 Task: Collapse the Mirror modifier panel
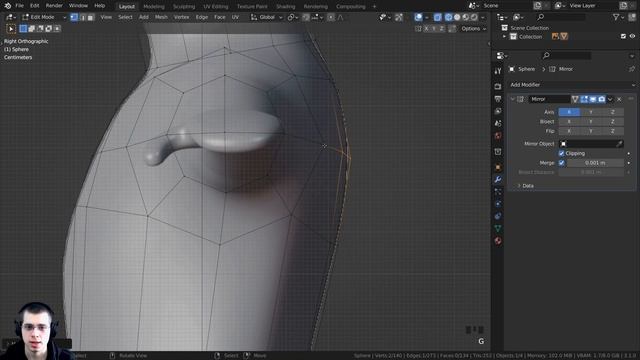pos(513,99)
